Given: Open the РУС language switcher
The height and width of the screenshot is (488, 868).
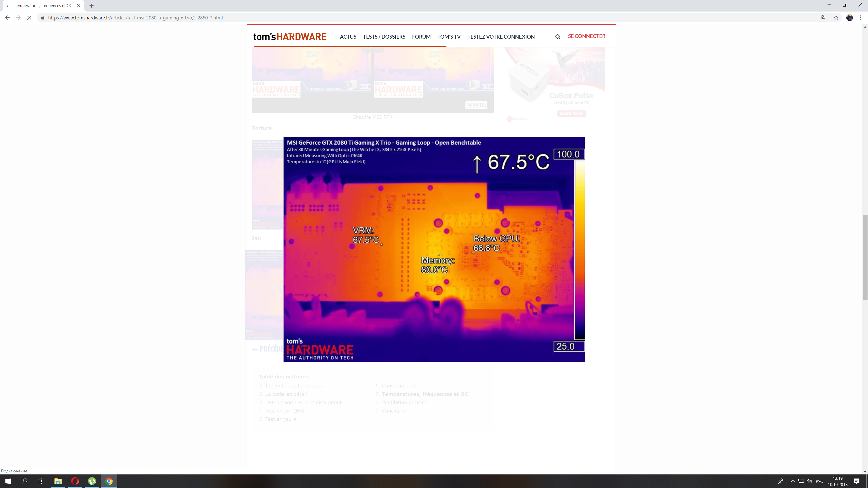Looking at the screenshot, I should tap(819, 481).
